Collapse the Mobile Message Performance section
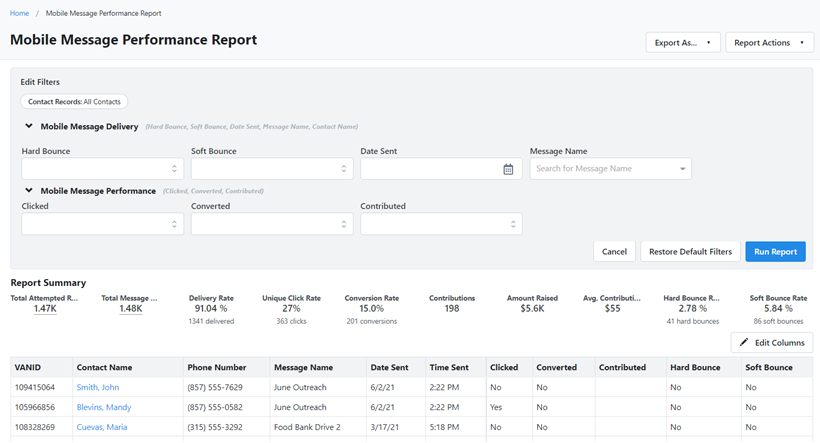The height and width of the screenshot is (443, 820). 29,190
